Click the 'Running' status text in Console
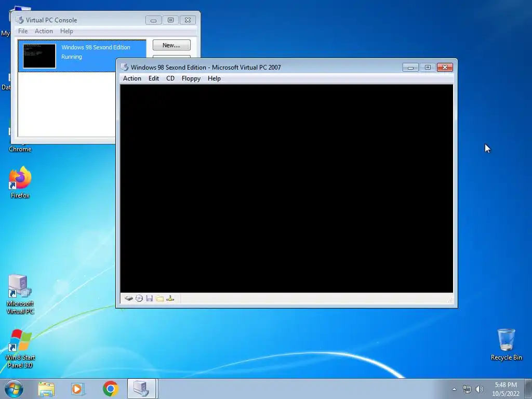This screenshot has height=399, width=532. [x=72, y=57]
